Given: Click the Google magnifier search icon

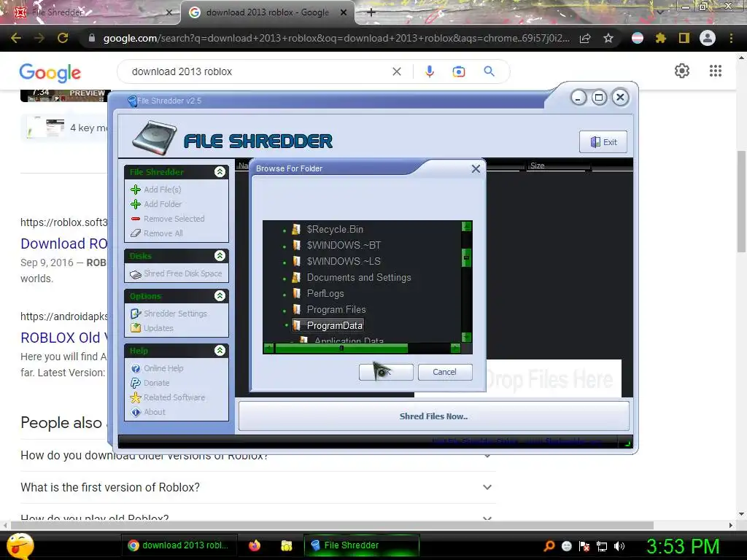Looking at the screenshot, I should (489, 71).
